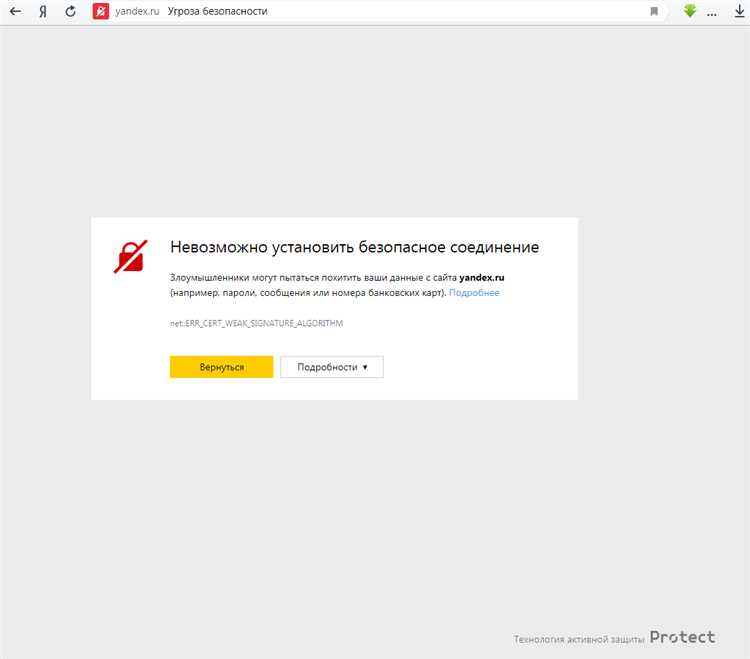Viewport: 750px width, 659px height.
Task: Click the small arrow on the Подробности button
Action: 365,367
